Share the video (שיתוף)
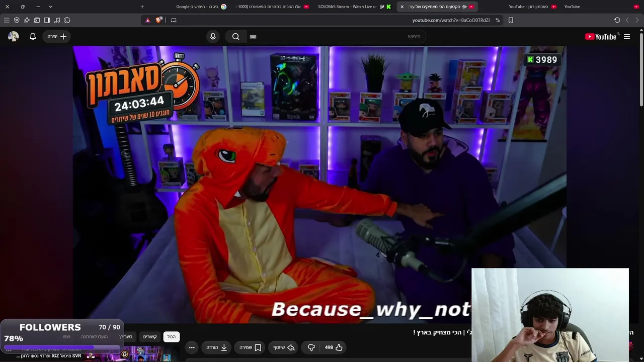The image size is (644, 362). (284, 347)
